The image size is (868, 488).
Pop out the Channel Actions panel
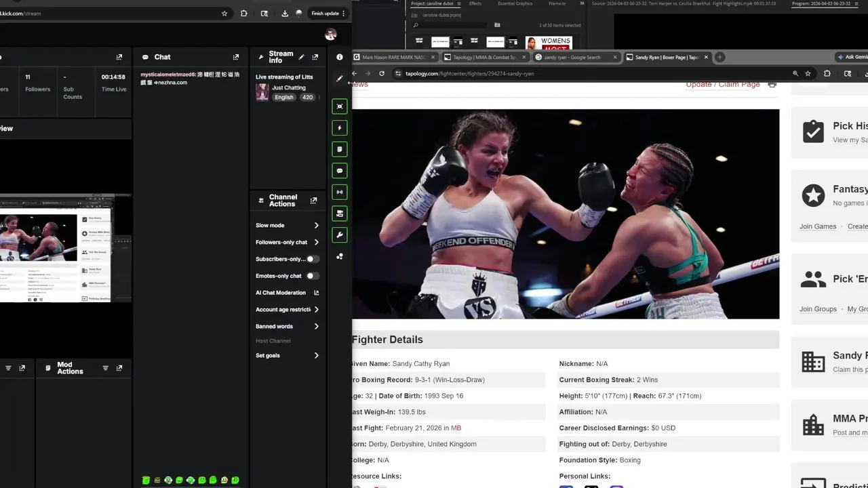tap(313, 201)
